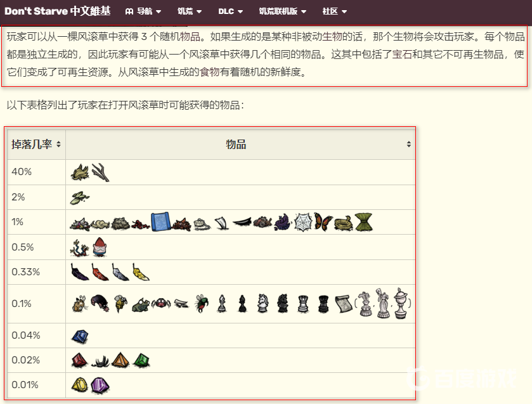Select the purple gem icon in the 0.01% row
Image resolution: width=532 pixels, height=404 pixels.
[100, 386]
